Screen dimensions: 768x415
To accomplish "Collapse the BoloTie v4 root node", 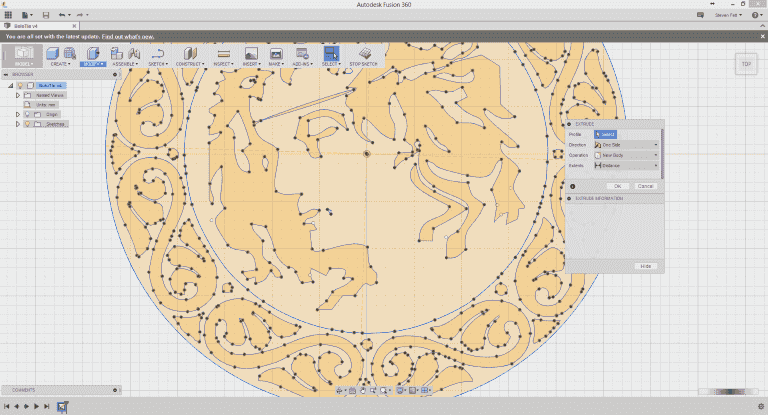I will tap(11, 85).
